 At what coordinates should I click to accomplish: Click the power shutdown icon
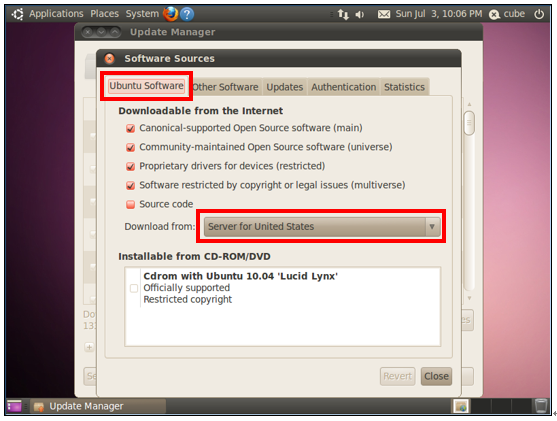[539, 14]
